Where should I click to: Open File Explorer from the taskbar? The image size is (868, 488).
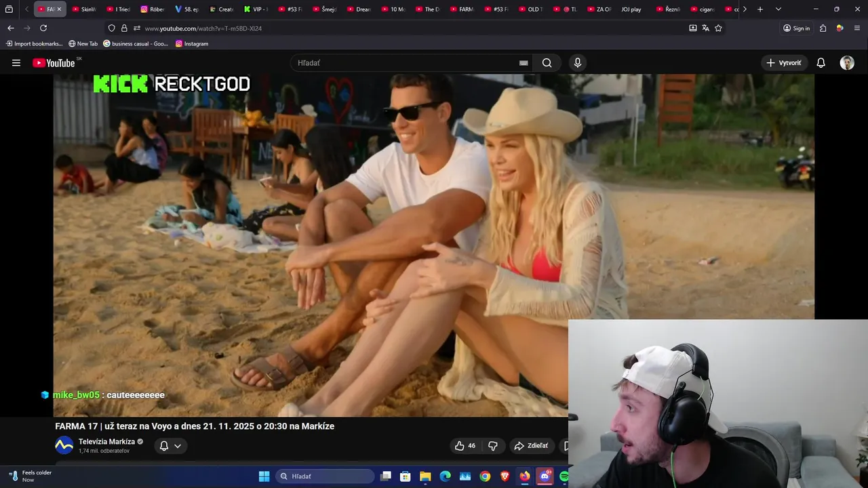[x=425, y=476]
